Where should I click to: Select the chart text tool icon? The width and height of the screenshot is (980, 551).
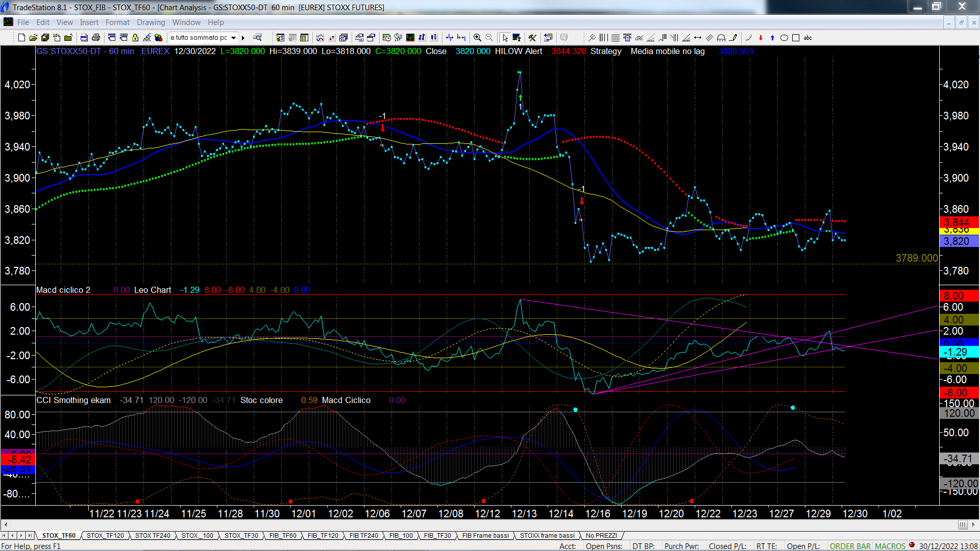point(517,38)
